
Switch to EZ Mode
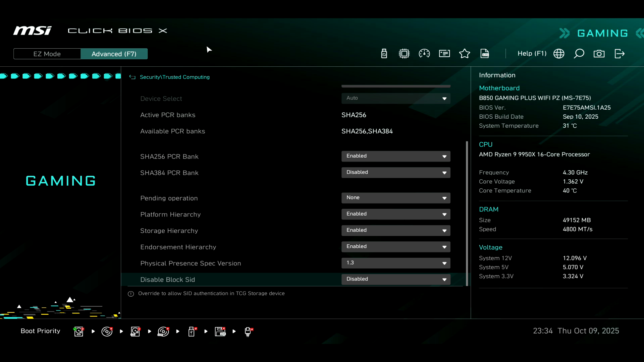[47, 54]
